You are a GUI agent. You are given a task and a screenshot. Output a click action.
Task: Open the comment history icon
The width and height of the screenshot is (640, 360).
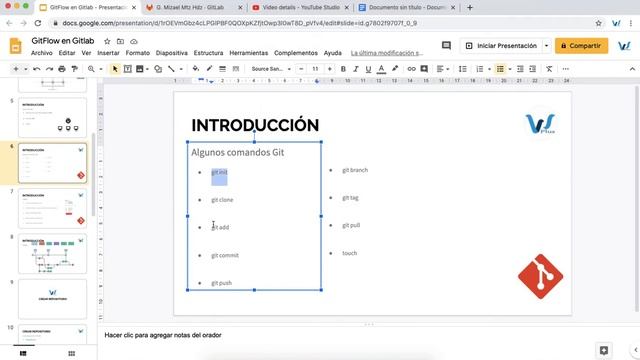(446, 46)
